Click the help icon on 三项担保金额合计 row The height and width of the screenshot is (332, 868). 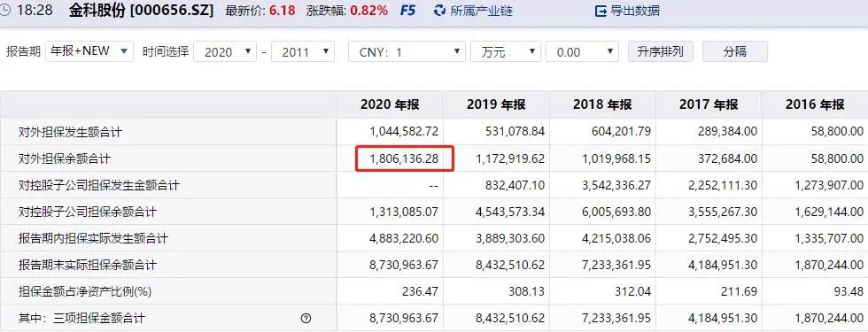coord(306,318)
